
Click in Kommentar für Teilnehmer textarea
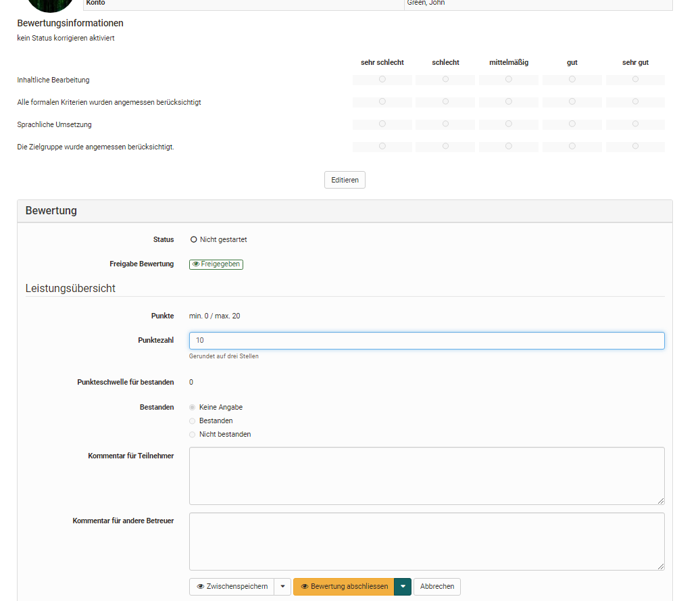(x=426, y=476)
